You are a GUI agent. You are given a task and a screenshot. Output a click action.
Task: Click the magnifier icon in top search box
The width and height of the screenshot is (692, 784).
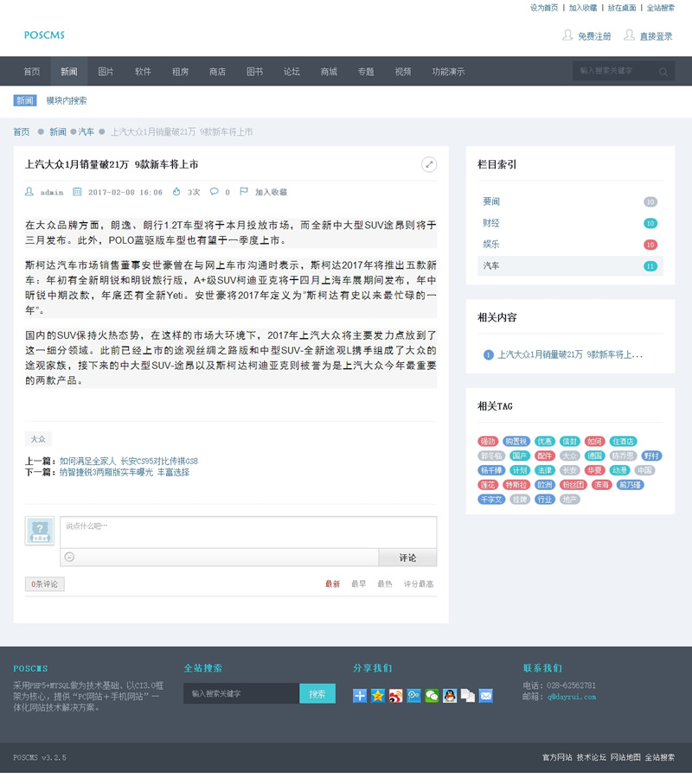click(663, 72)
